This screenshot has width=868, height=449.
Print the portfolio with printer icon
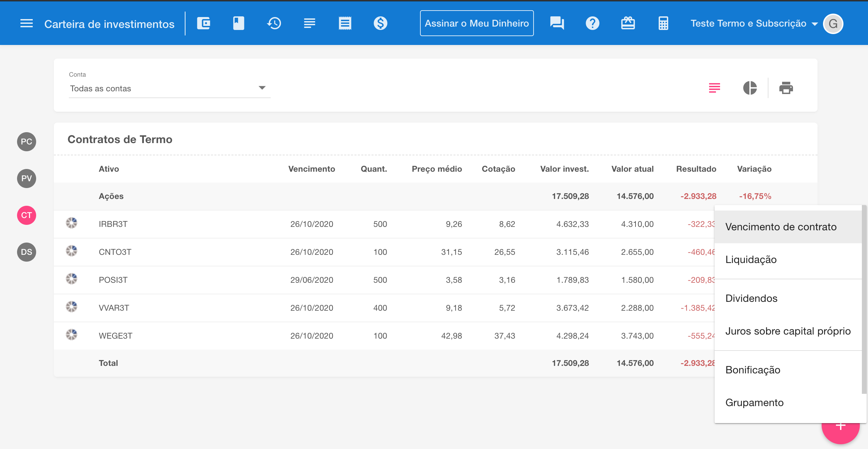click(x=786, y=88)
